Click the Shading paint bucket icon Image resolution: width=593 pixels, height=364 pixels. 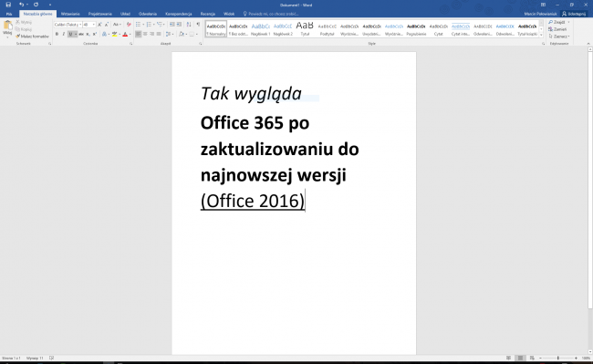click(182, 35)
